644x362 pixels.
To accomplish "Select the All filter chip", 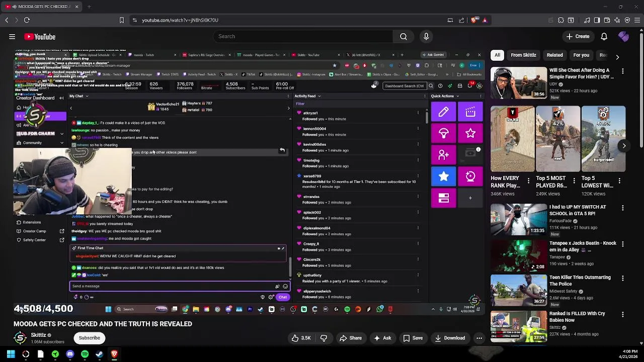I will [497, 55].
